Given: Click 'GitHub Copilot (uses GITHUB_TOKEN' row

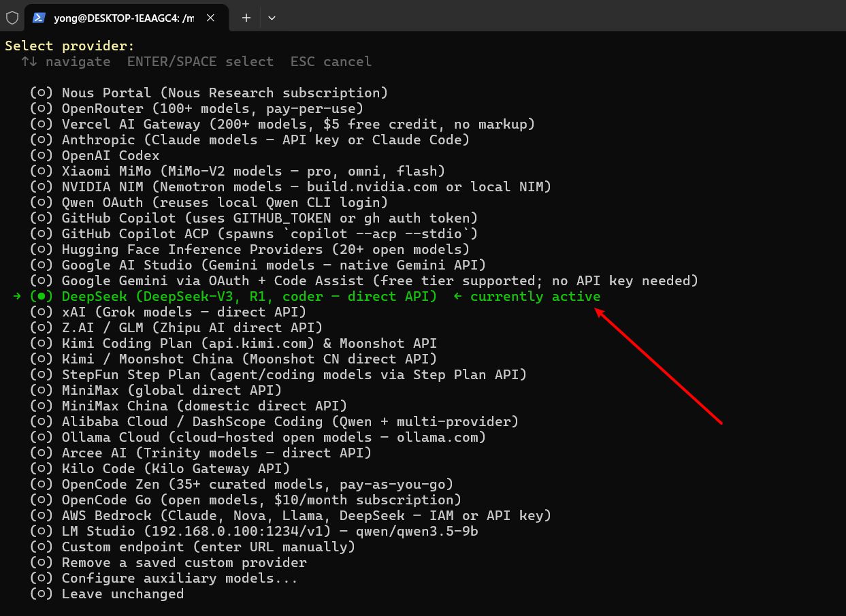Looking at the screenshot, I should point(254,218).
